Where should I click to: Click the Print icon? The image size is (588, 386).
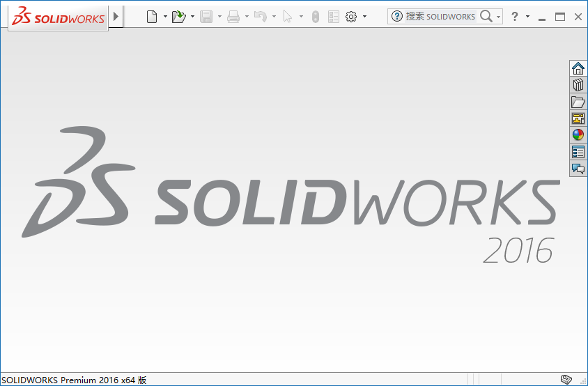233,17
